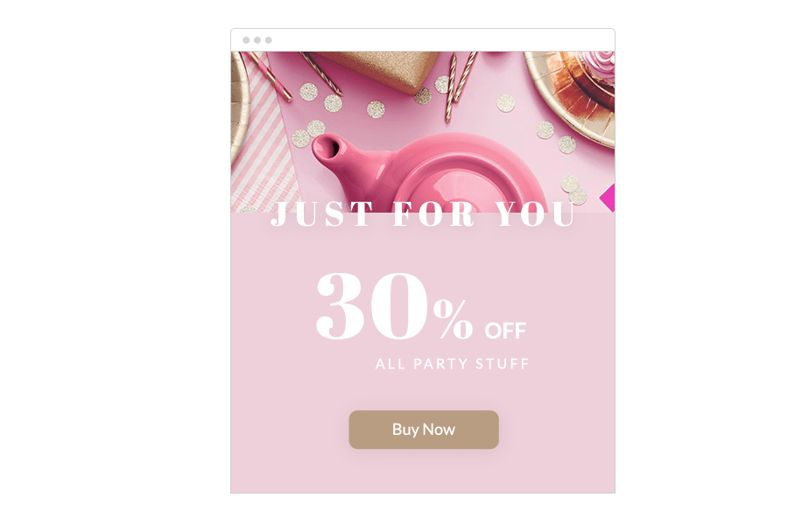Click the magenta diamond arrow on image edge

pyautogui.click(x=608, y=198)
